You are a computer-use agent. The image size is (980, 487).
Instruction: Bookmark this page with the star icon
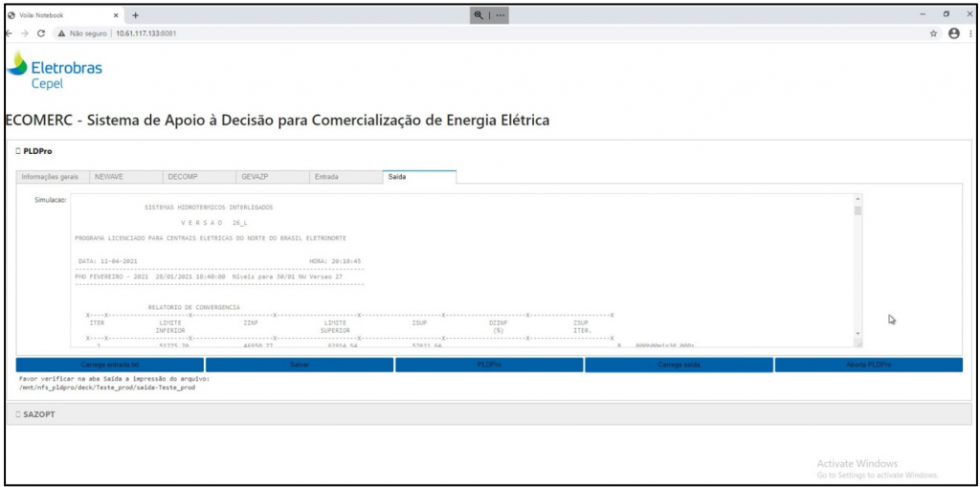click(933, 33)
